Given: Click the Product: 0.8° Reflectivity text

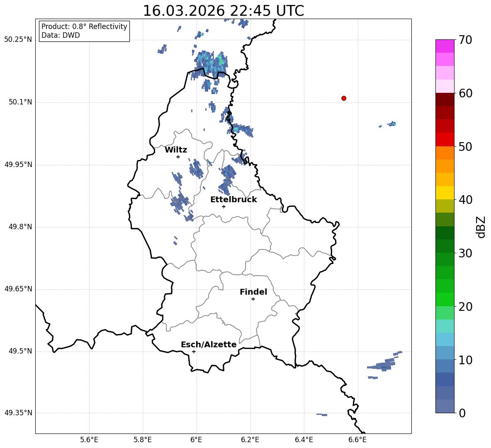Looking at the screenshot, I should pos(84,27).
